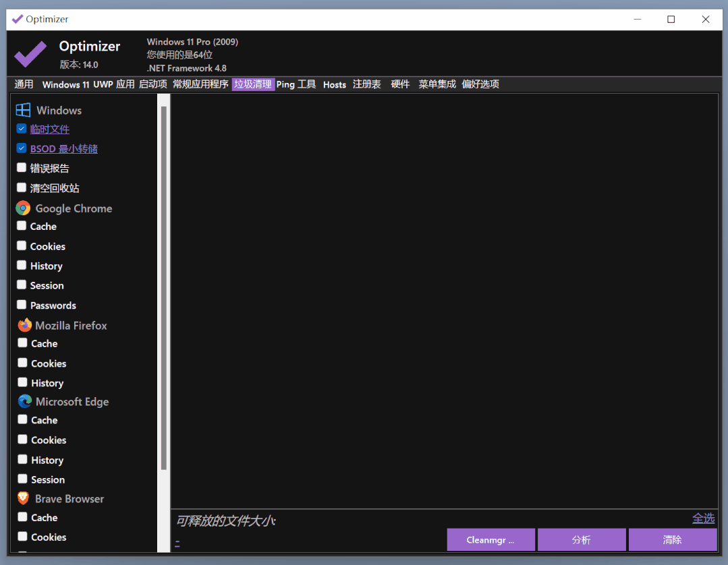Viewport: 728px width, 565px height.
Task: Open the 通用 tab
Action: (x=24, y=84)
